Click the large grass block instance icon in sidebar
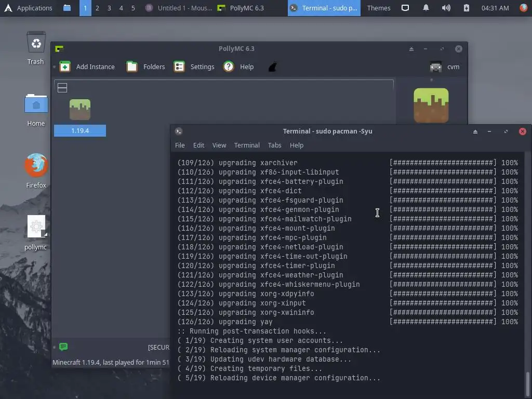The image size is (532, 399). tap(431, 105)
